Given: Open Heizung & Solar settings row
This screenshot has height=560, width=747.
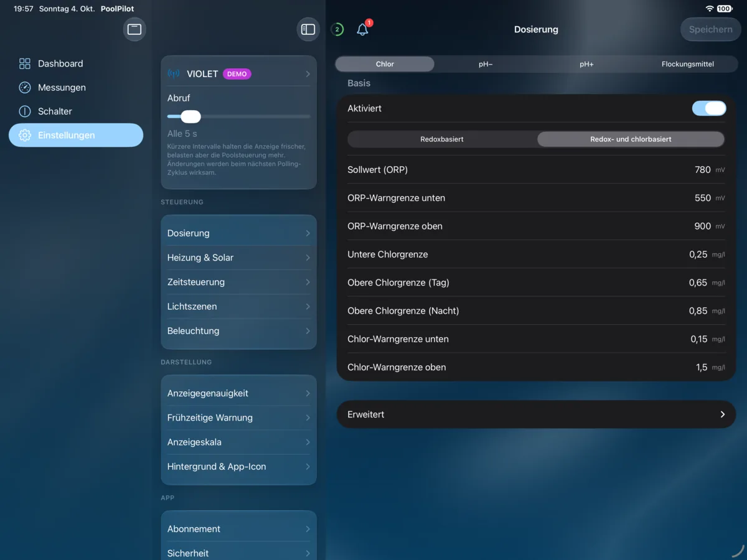Looking at the screenshot, I should pos(238,258).
